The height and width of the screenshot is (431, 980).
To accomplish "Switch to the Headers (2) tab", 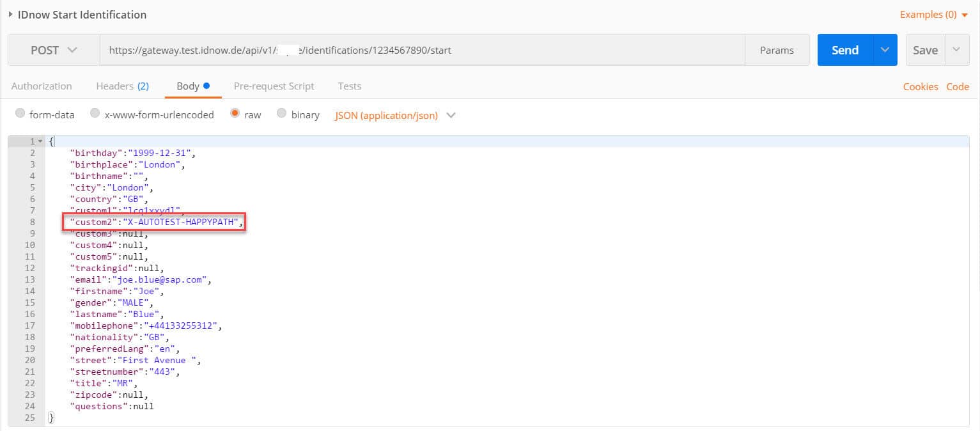I will [122, 86].
